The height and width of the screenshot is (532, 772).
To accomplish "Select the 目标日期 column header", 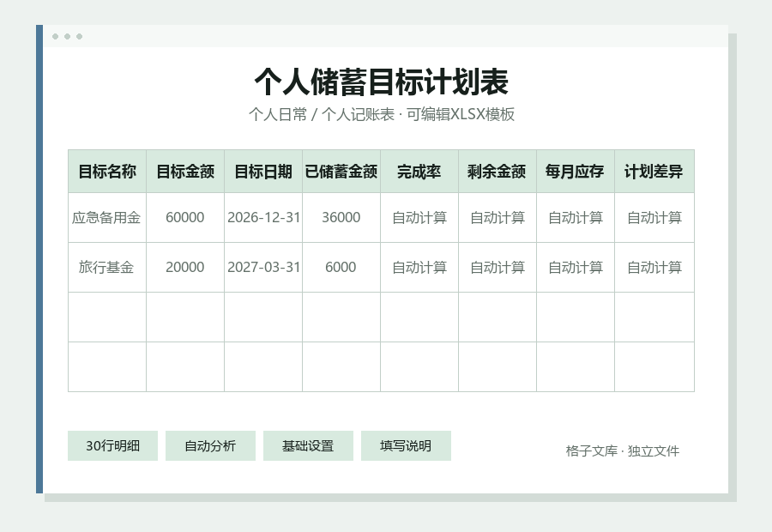I will point(263,172).
